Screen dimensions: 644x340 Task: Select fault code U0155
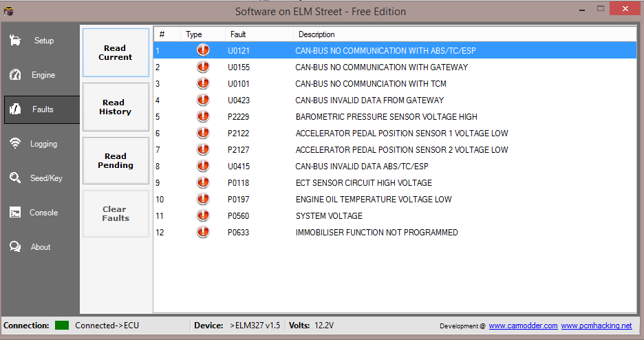coord(239,67)
